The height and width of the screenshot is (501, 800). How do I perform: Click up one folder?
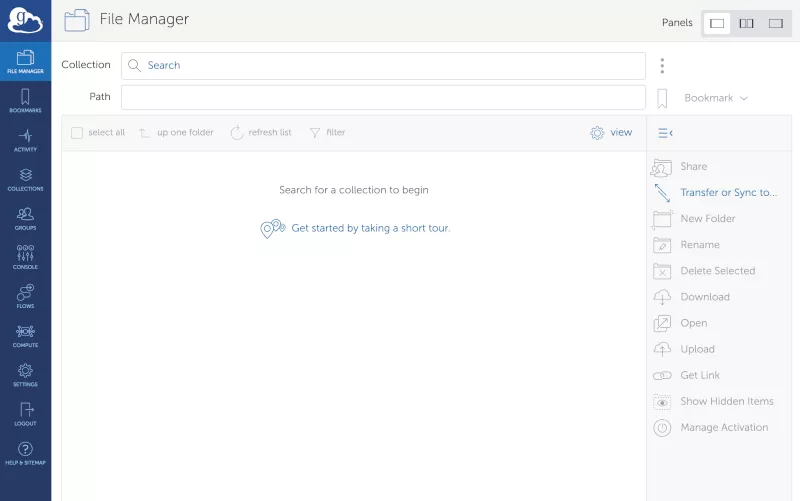[x=177, y=133]
